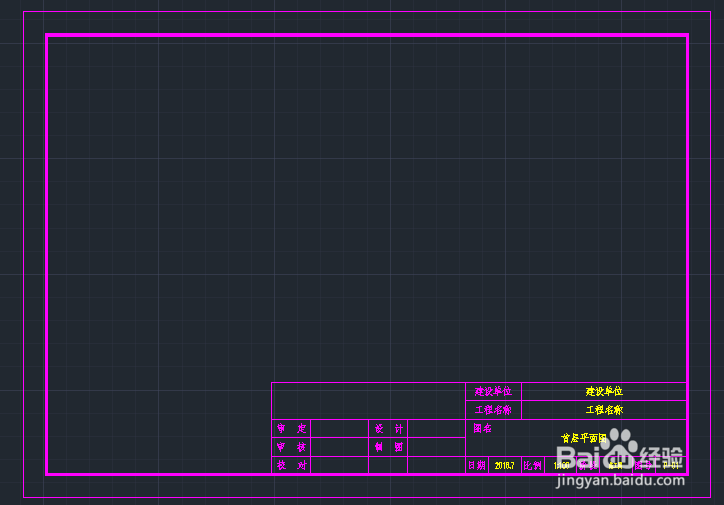Pick the 制图 label text
The image size is (724, 505).
[x=389, y=447]
